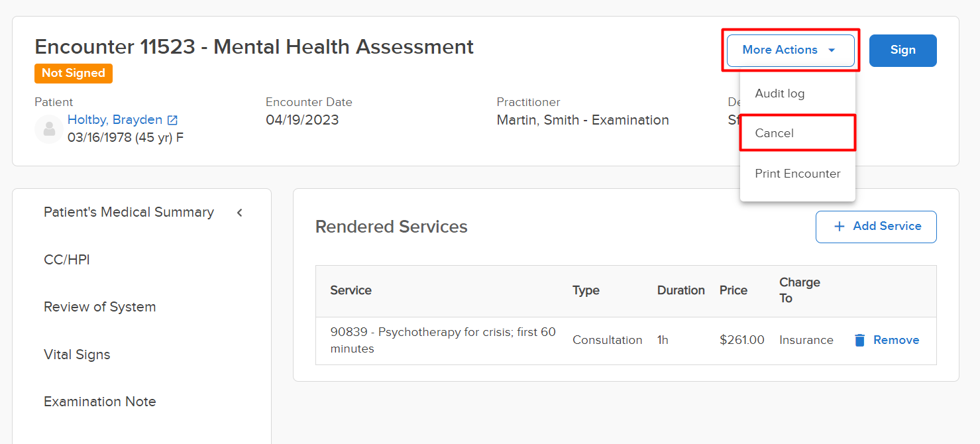
Task: Open the Vital Signs section
Action: [77, 355]
